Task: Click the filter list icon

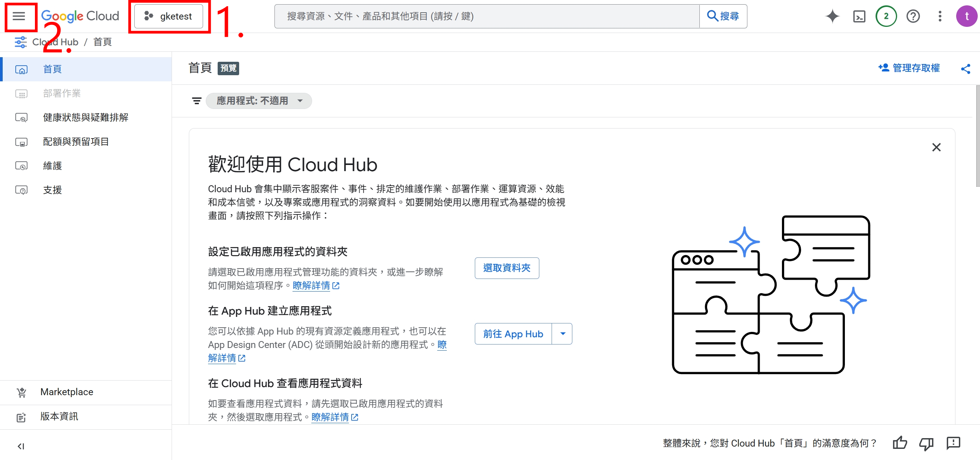Action: pos(197,101)
